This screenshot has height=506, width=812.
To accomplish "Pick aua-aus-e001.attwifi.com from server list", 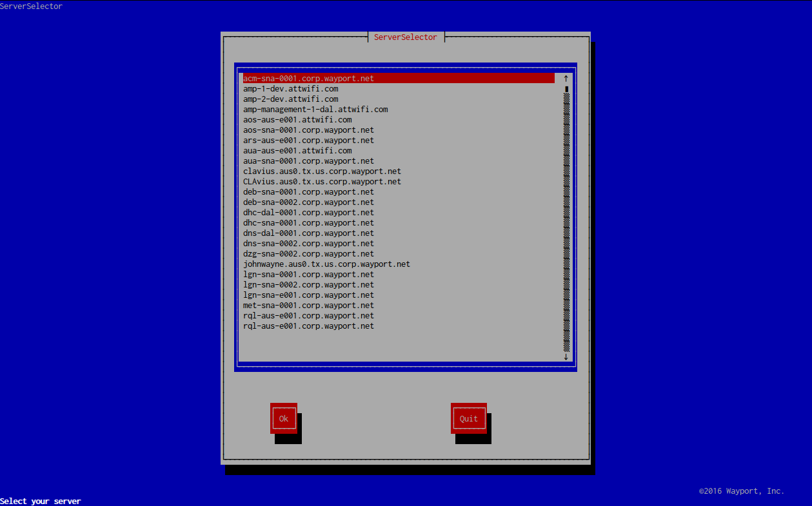I will pos(297,151).
